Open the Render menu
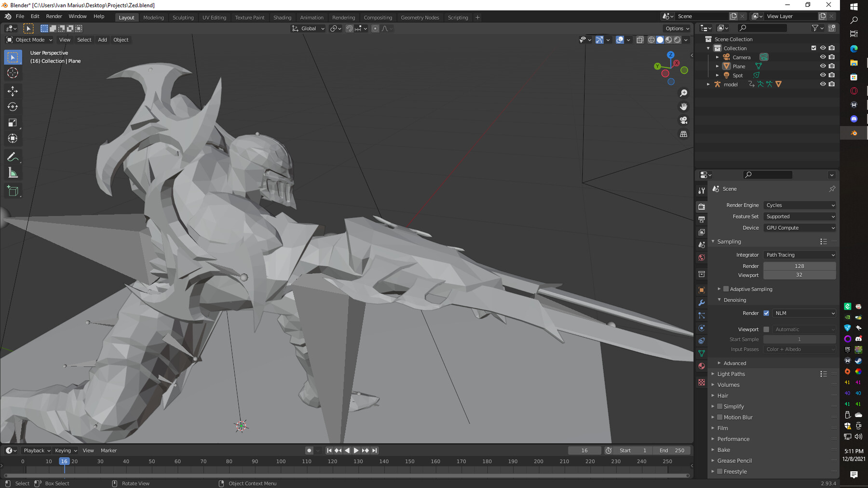This screenshot has width=868, height=488. 54,16
